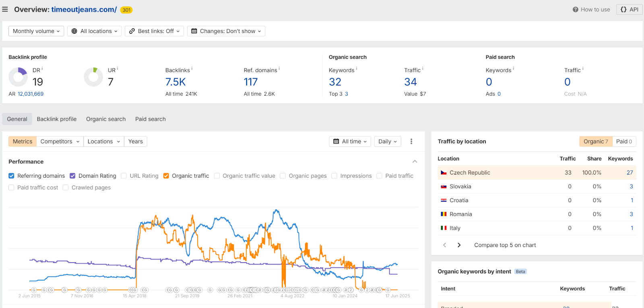This screenshot has height=308, width=644.
Task: Click the Croatia flag icon
Action: point(444,200)
